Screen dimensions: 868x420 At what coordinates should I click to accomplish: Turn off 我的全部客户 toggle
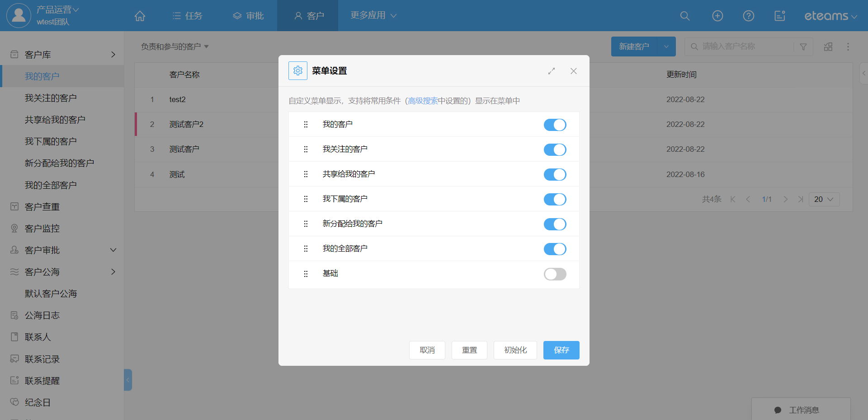(x=555, y=249)
